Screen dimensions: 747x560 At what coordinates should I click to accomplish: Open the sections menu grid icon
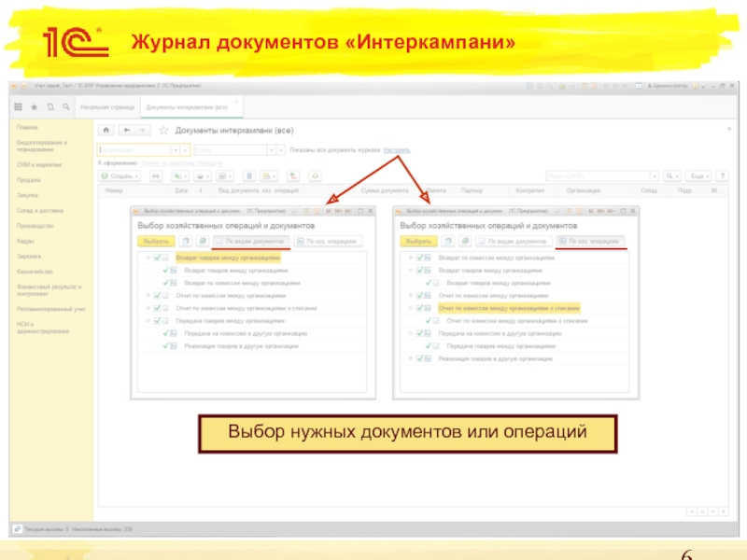[18, 107]
